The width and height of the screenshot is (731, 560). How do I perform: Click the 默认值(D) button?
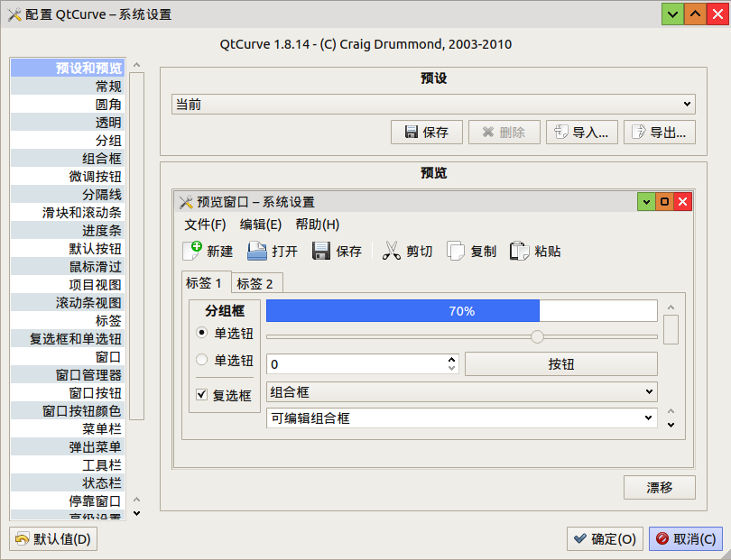53,539
